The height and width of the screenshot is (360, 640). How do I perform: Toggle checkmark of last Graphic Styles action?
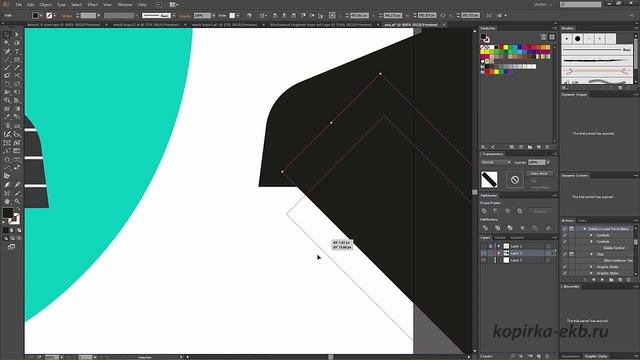(564, 273)
